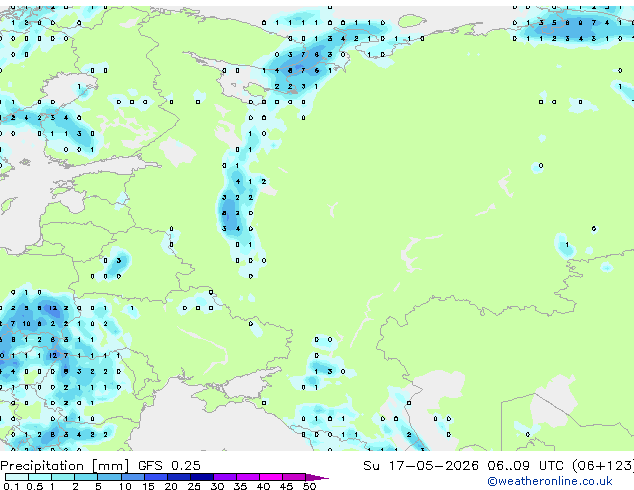The height and width of the screenshot is (490, 634).
Task: Click the 15–20 mm legend color box
Action: tap(155, 477)
